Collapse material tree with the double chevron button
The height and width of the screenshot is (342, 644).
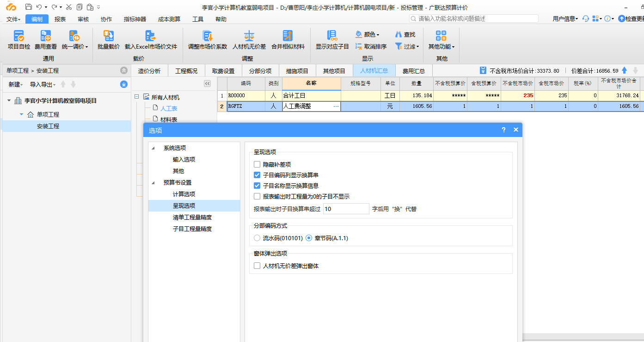207,83
